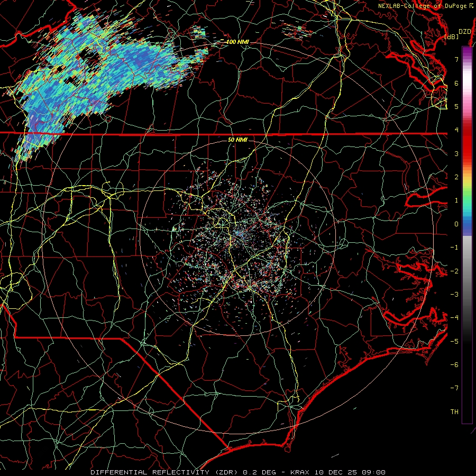
Task: Click the 50 NMI range ring label
Action: pos(237,140)
